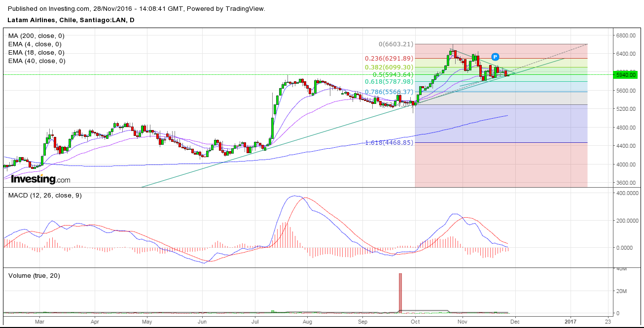The image size is (644, 328).
Task: Click the Mar label on the date axis
Action: click(x=40, y=321)
